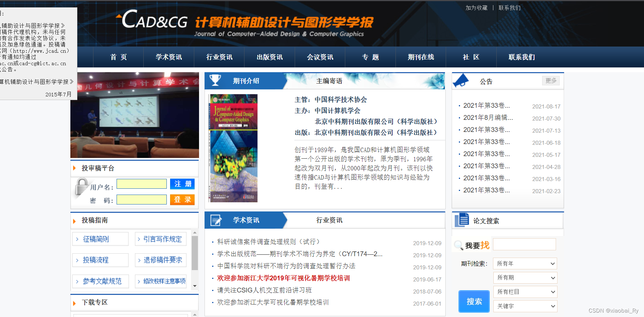Open the 征稿简则 guideline link

click(100, 239)
